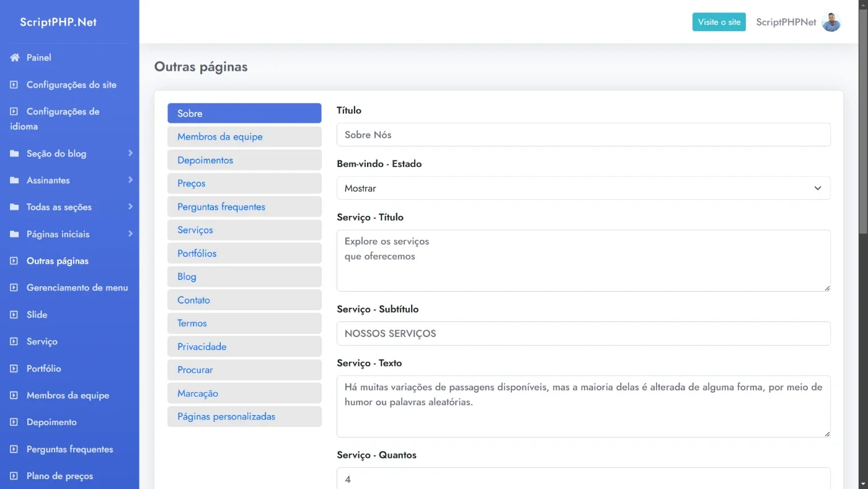
Task: Click the icon next to Plano de preços
Action: coord(14,476)
